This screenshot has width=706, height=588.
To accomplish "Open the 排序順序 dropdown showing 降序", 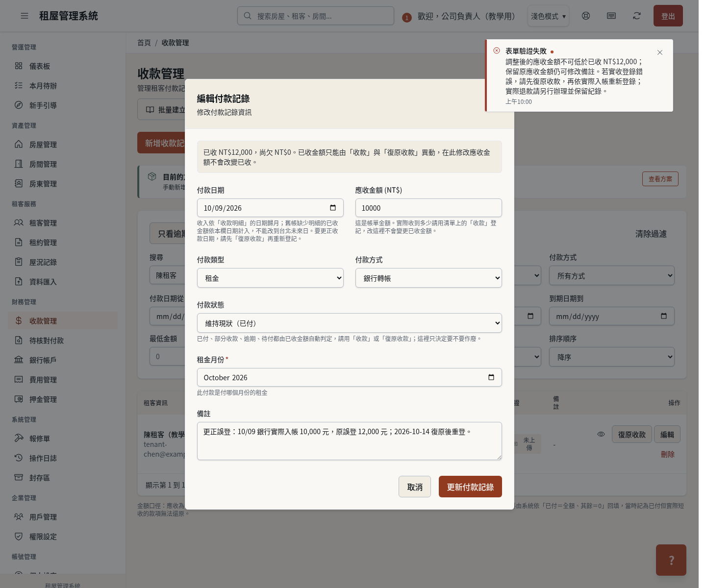I will [612, 357].
